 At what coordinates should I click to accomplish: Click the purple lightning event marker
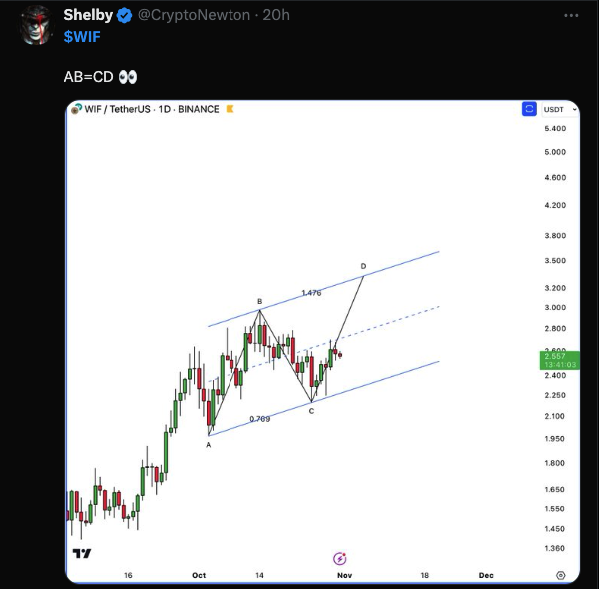[x=340, y=559]
